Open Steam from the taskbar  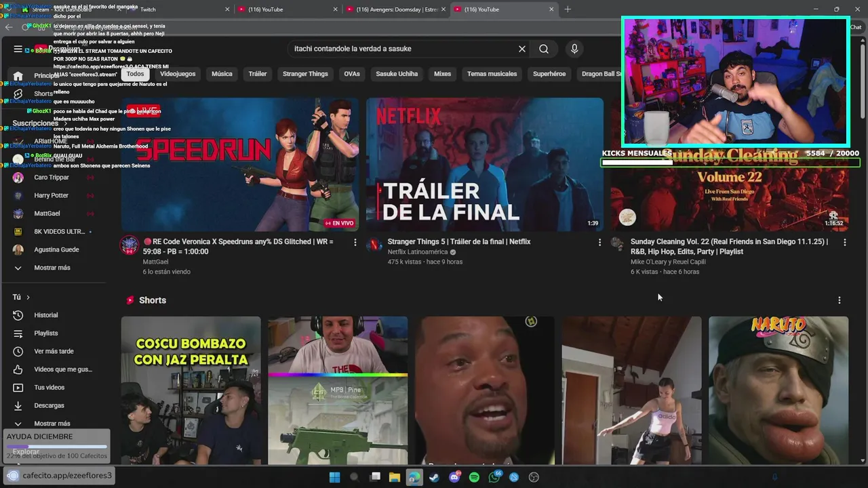tap(434, 477)
